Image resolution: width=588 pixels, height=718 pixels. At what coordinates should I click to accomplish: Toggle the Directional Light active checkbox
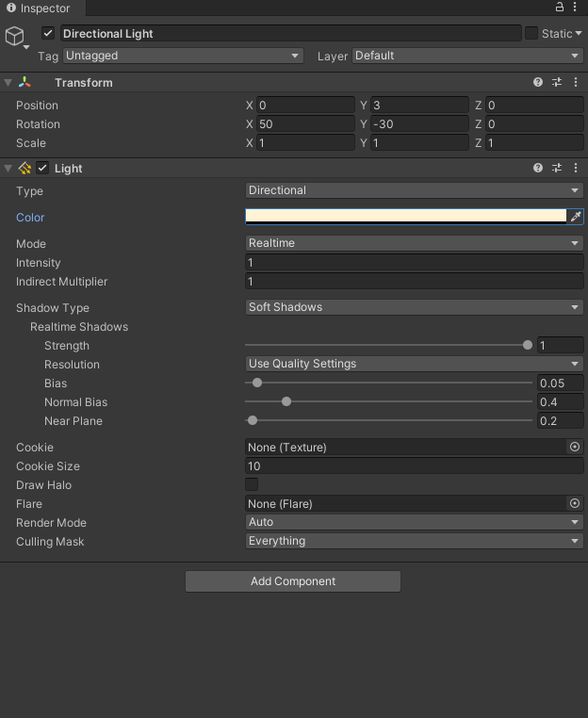[x=48, y=33]
